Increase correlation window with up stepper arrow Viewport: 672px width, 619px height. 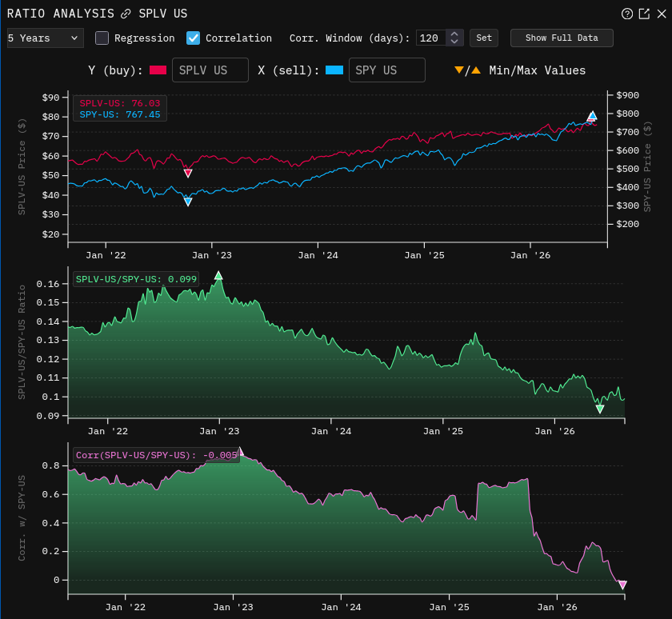point(454,34)
